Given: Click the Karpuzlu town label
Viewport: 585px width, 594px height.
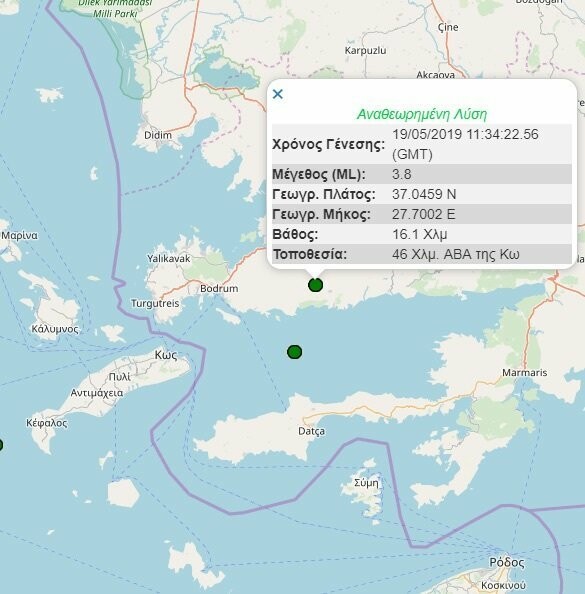Looking at the screenshot, I should click(365, 51).
